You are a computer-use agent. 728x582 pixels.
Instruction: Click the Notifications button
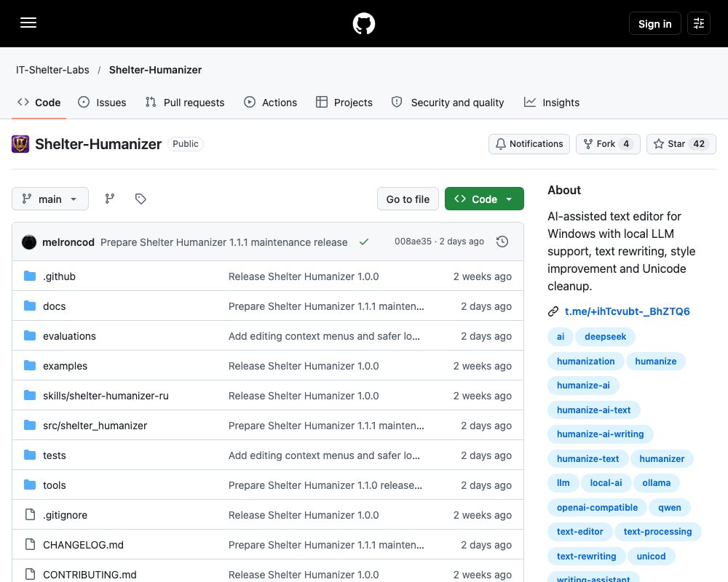pyautogui.click(x=529, y=144)
